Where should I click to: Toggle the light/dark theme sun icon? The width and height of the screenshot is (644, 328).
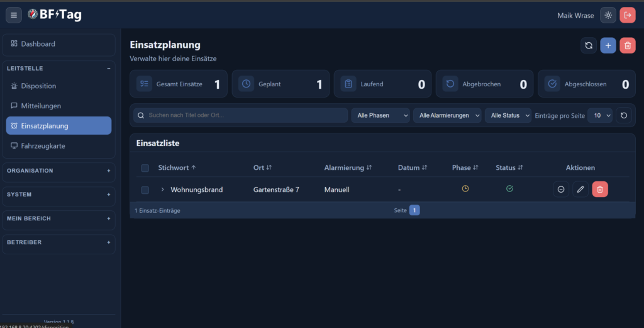tap(608, 15)
